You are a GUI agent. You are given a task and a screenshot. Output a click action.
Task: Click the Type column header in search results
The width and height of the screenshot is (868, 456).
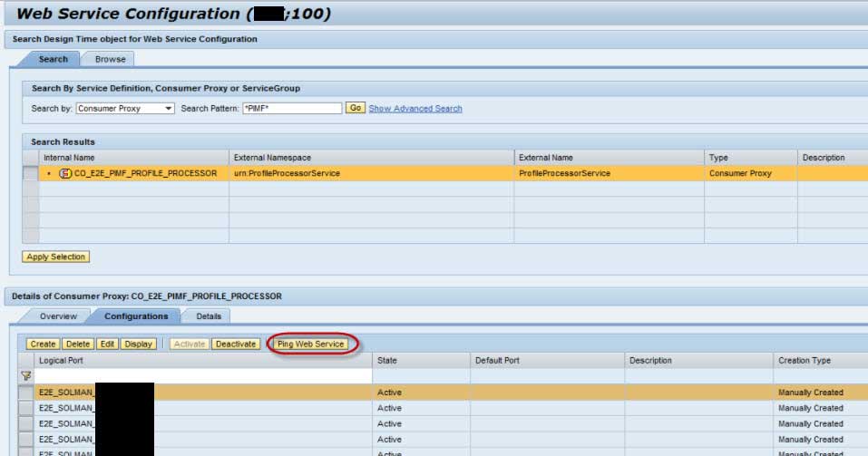click(750, 158)
